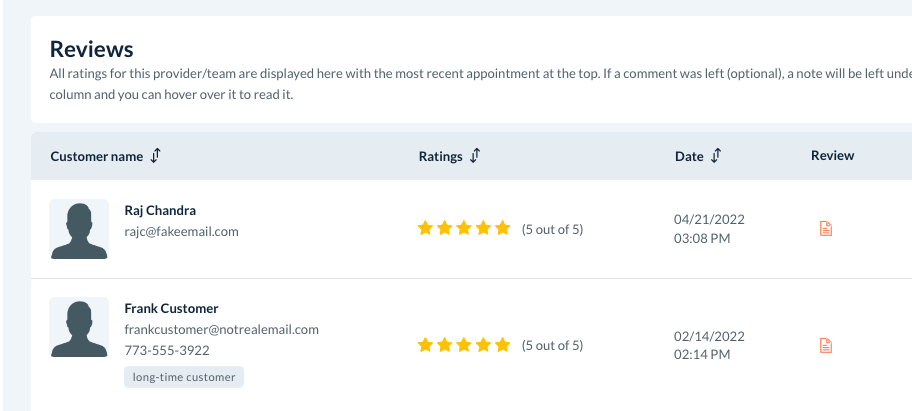Image resolution: width=912 pixels, height=411 pixels.
Task: Sort reviews by Ratings arrow icon
Action: 475,156
